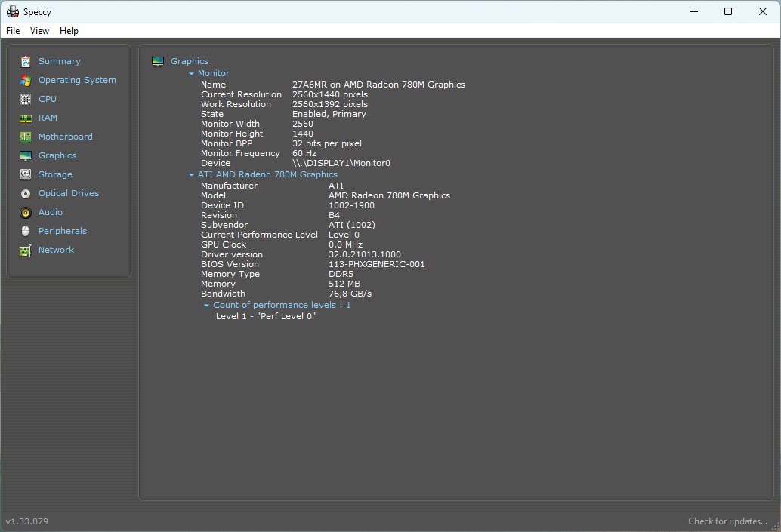The image size is (781, 532).
Task: Collapse the Monitor section arrow
Action: click(x=191, y=74)
